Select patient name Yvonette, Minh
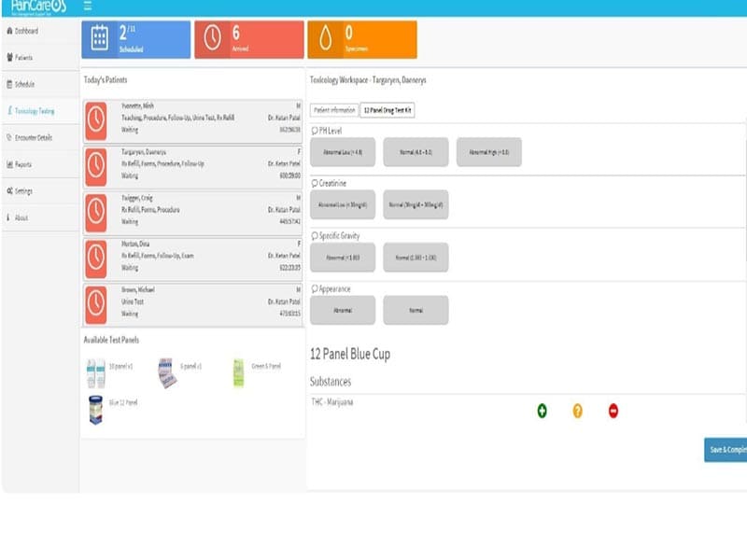Image resolution: width=747 pixels, height=560 pixels. (137, 105)
